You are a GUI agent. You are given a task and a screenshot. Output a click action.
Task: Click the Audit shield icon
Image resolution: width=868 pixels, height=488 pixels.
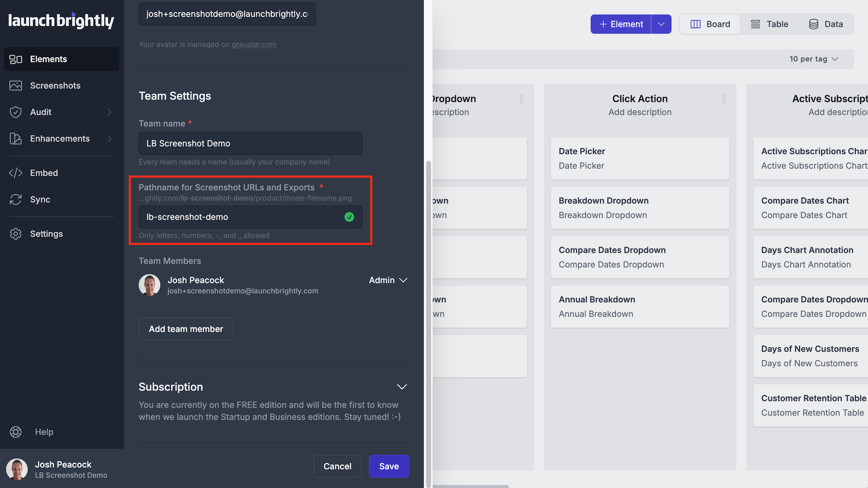pyautogui.click(x=16, y=112)
